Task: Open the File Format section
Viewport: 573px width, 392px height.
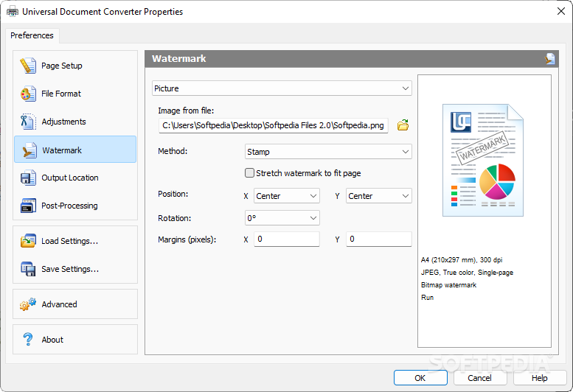Action: (x=75, y=94)
